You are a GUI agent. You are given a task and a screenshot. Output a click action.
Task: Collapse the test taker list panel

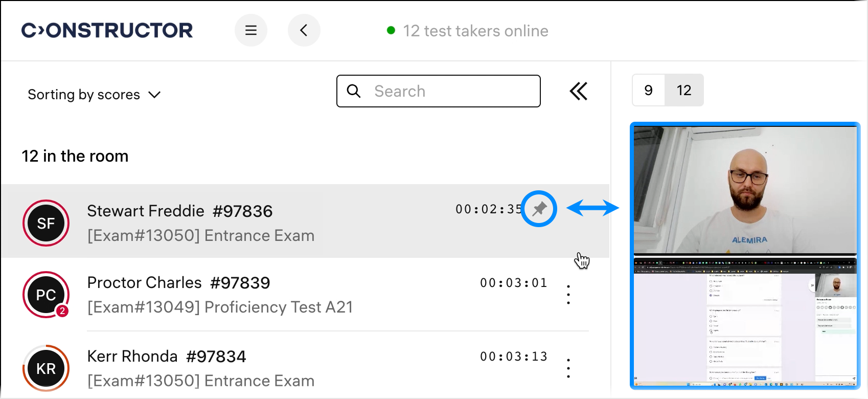click(579, 92)
